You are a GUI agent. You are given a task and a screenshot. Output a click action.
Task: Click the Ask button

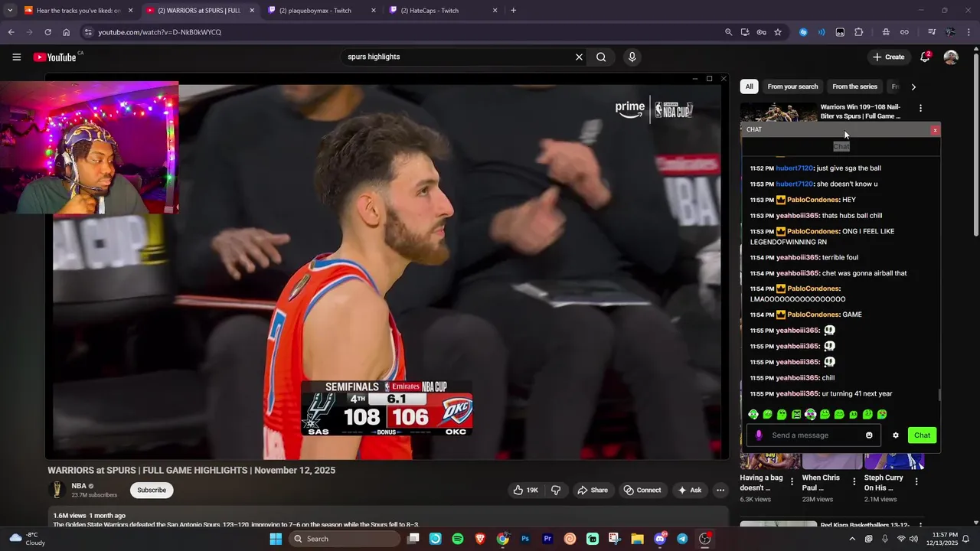[x=689, y=490]
